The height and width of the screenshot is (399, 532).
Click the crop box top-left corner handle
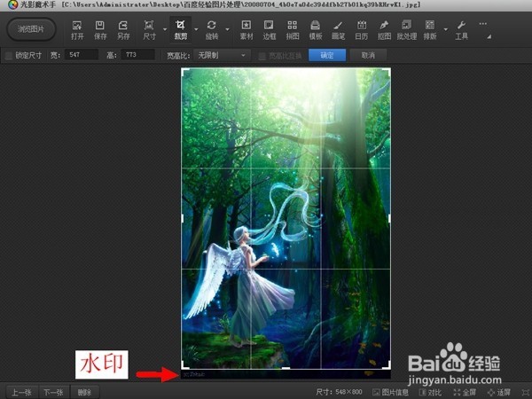click(x=184, y=71)
